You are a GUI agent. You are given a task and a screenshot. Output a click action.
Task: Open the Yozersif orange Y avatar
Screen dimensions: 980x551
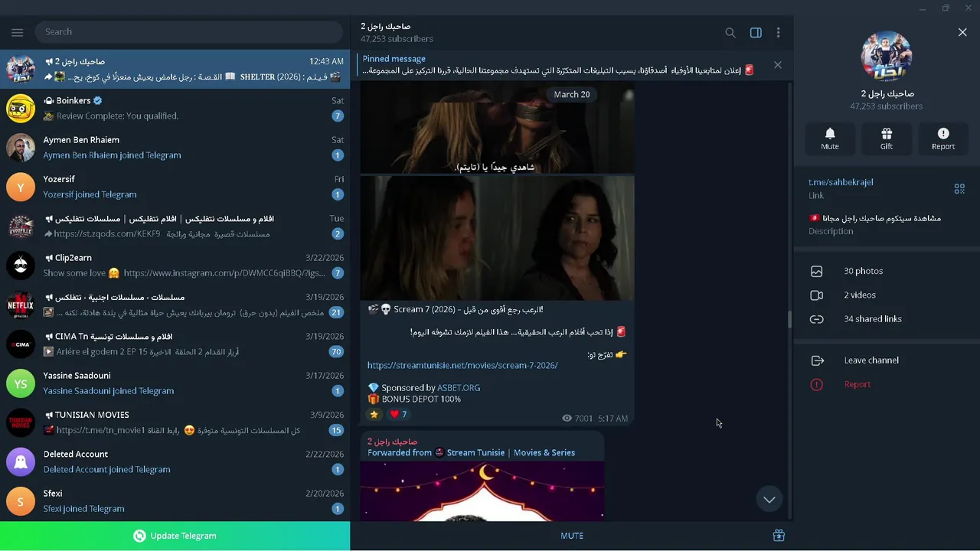(21, 187)
